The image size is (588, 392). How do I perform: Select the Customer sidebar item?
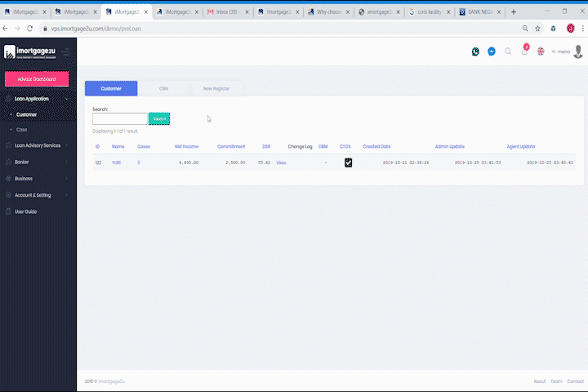coord(26,114)
